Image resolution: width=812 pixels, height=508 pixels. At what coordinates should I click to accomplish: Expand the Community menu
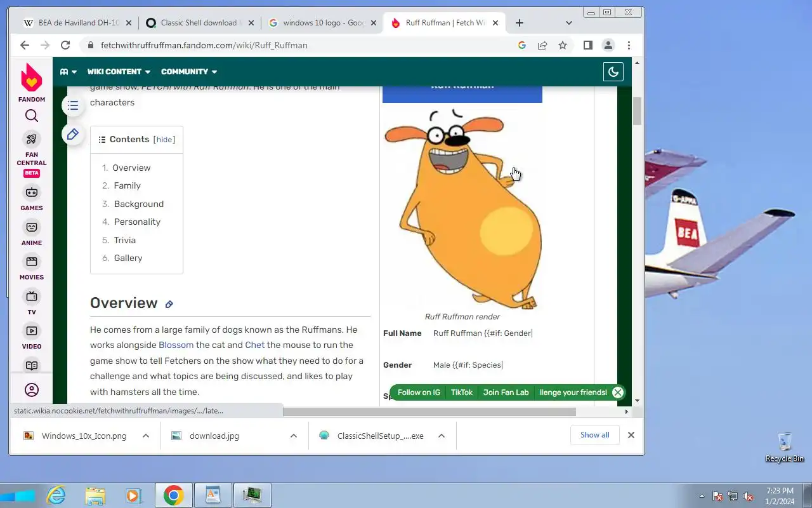click(189, 72)
